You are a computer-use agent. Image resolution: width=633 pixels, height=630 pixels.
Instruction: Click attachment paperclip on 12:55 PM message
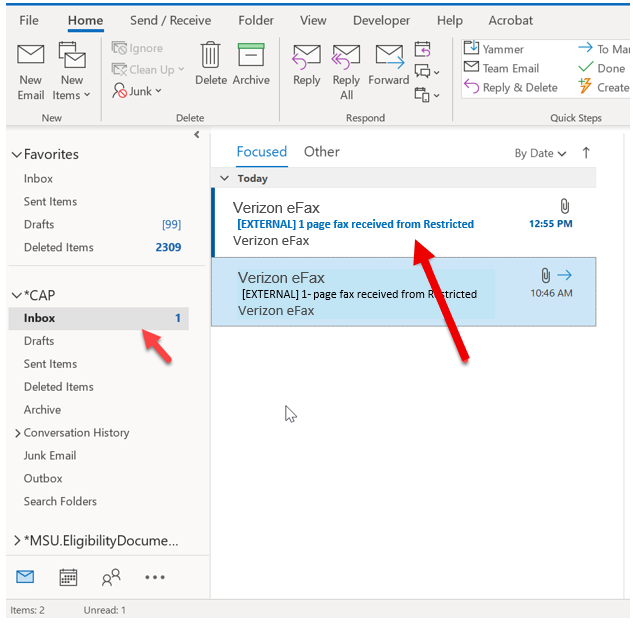pyautogui.click(x=565, y=206)
